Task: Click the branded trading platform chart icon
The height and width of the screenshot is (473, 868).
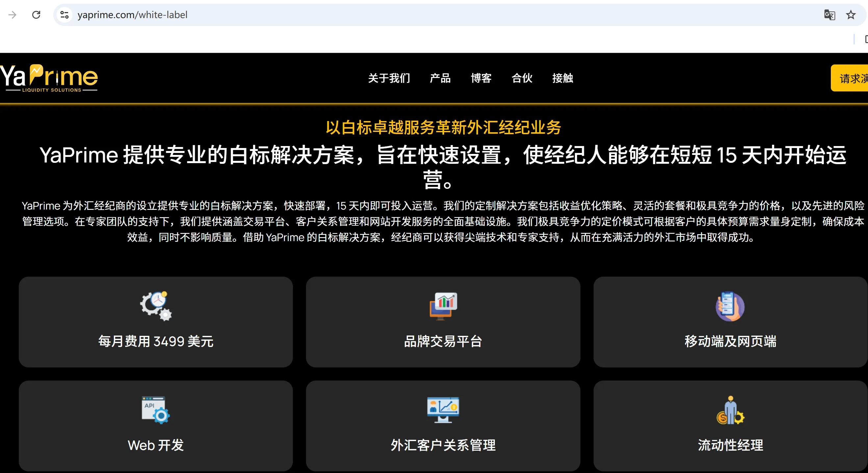Action: point(443,306)
